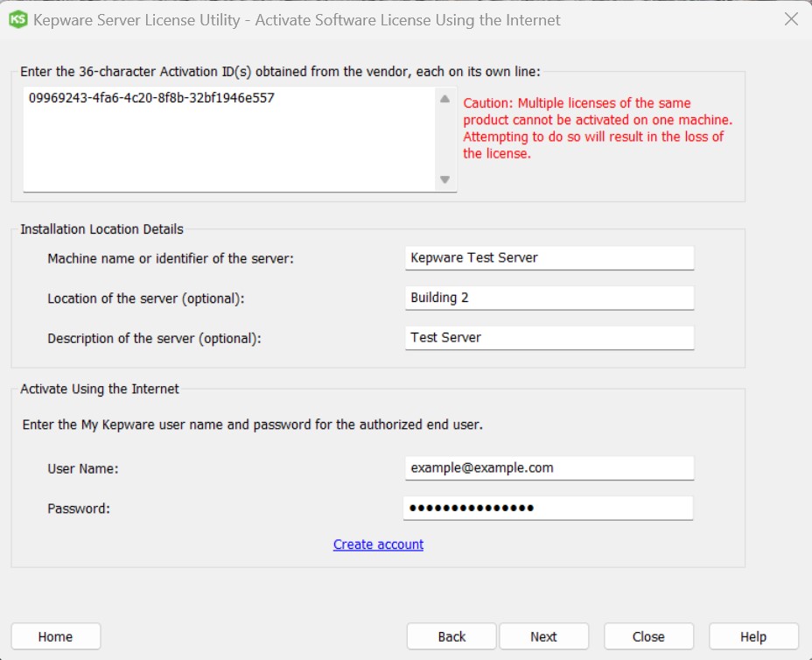
Task: Open the Create account link
Action: click(378, 544)
